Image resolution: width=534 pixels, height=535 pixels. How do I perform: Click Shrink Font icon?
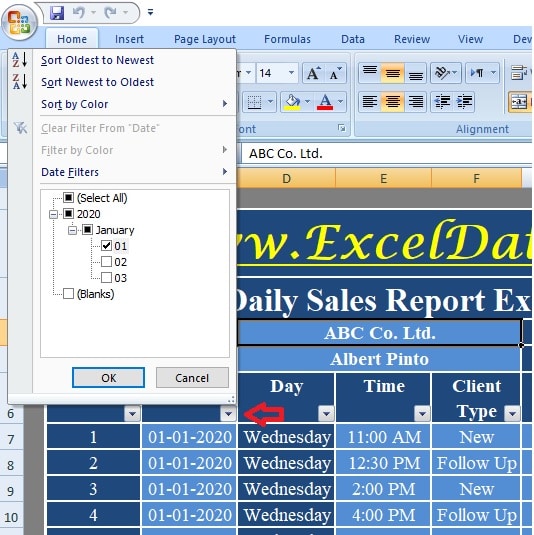[336, 73]
